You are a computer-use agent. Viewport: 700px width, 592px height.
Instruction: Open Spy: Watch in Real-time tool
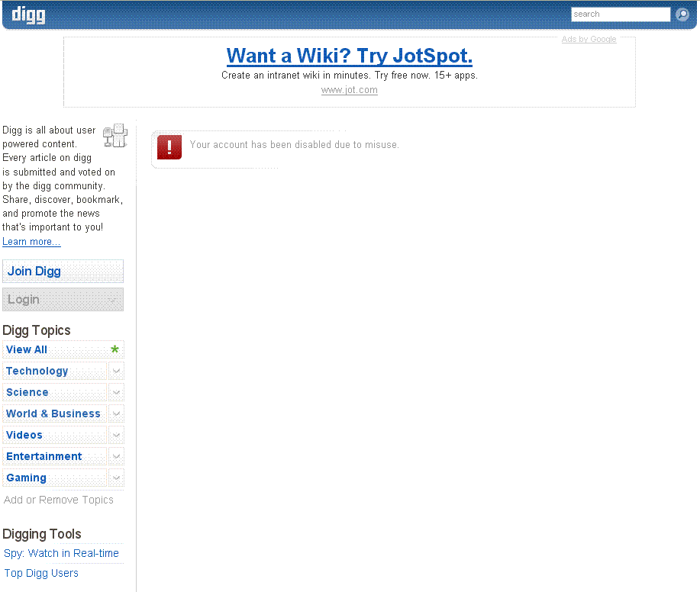click(x=61, y=554)
